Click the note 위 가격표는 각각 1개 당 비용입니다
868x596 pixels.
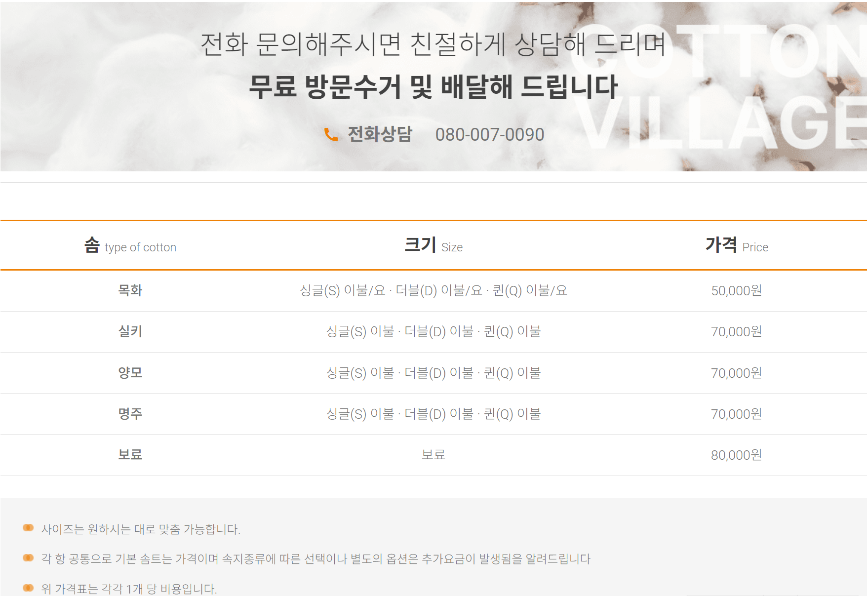click(129, 589)
